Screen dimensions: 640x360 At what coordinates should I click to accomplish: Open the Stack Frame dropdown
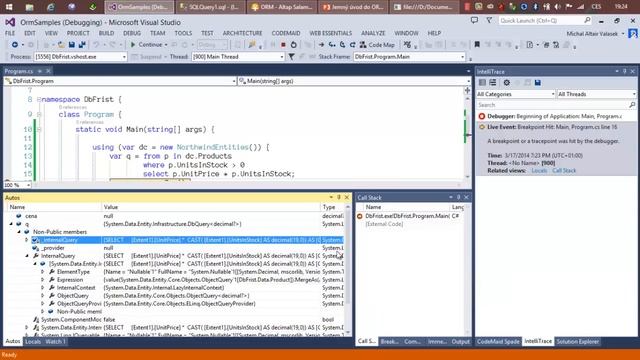(x=462, y=57)
